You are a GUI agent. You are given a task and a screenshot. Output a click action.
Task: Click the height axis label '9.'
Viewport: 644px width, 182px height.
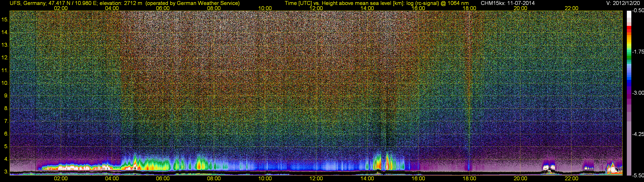pos(6,96)
